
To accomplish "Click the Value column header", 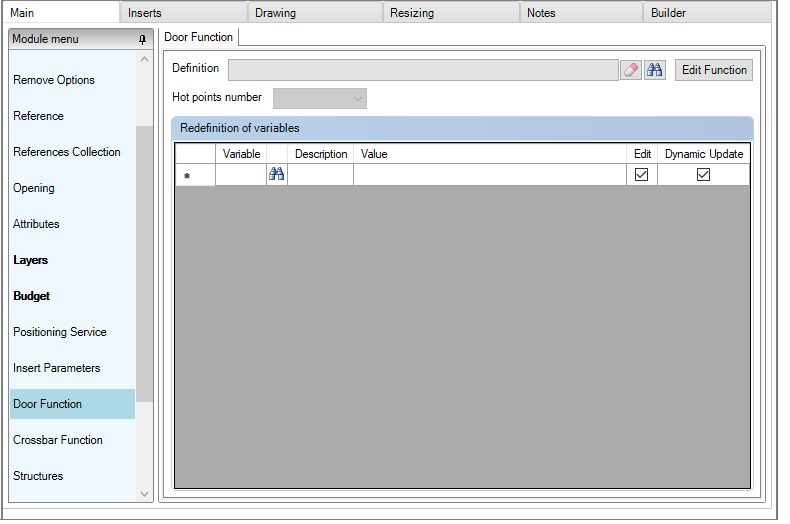I will coord(490,154).
